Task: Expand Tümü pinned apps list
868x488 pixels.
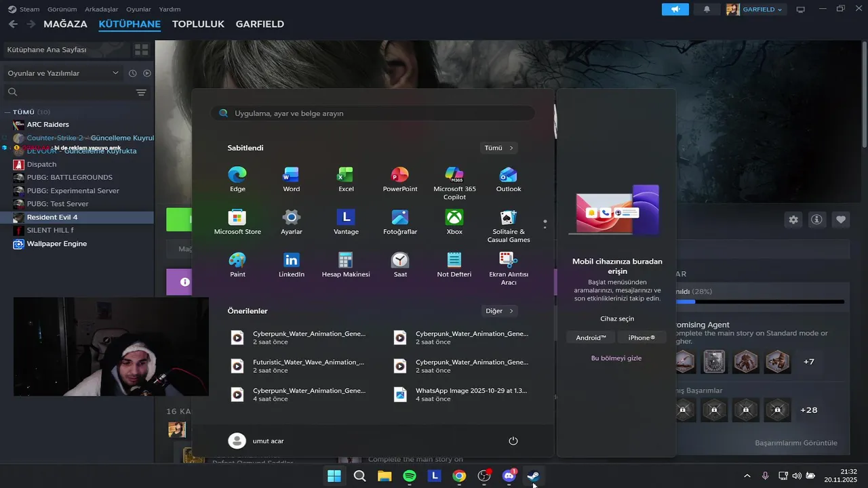Action: (x=498, y=148)
